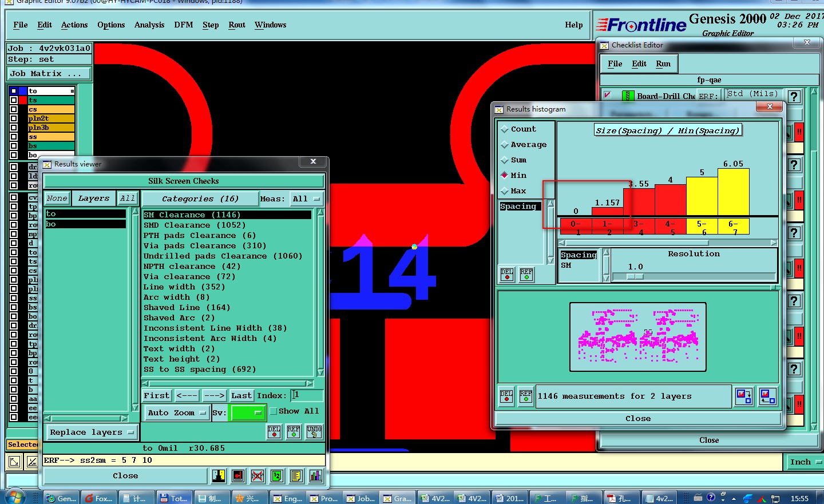Image resolution: width=824 pixels, height=504 pixels.
Task: Click the diagonal arrow tool icon at bottom left
Action: click(x=14, y=461)
